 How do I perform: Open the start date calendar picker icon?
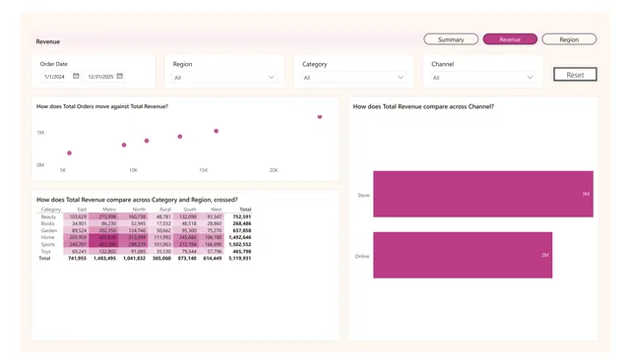coord(76,76)
